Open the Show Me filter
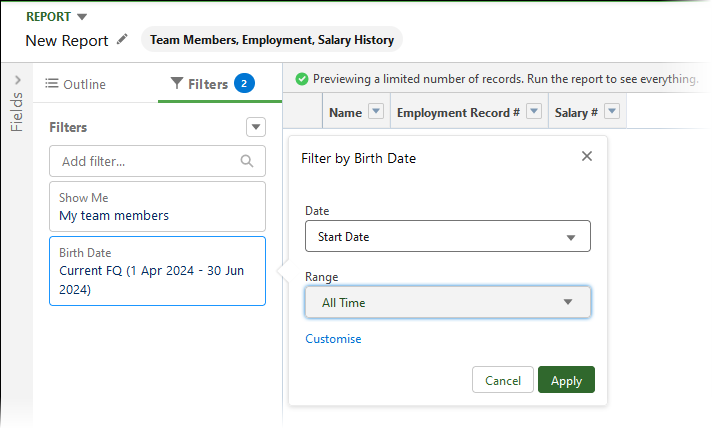Viewport: 712px width, 429px height. (157, 207)
